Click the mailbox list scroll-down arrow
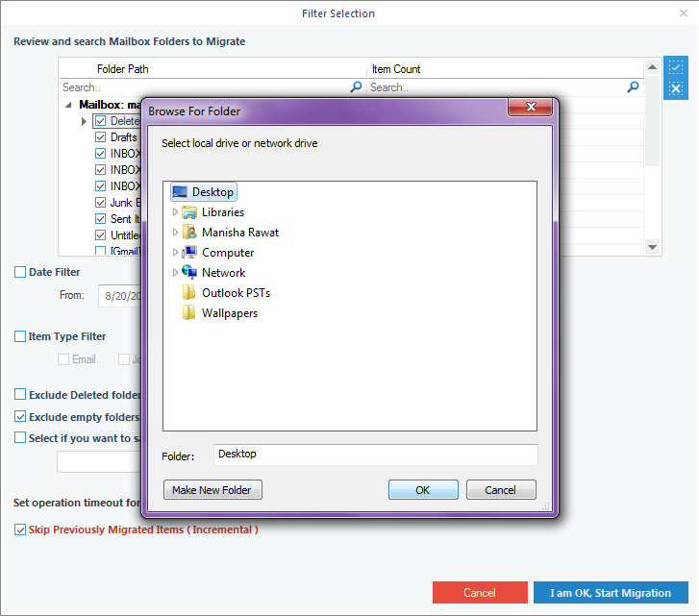 653,247
